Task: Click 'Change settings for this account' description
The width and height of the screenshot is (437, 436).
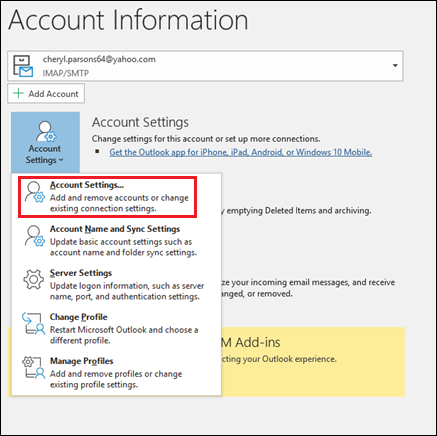Action: pos(206,139)
